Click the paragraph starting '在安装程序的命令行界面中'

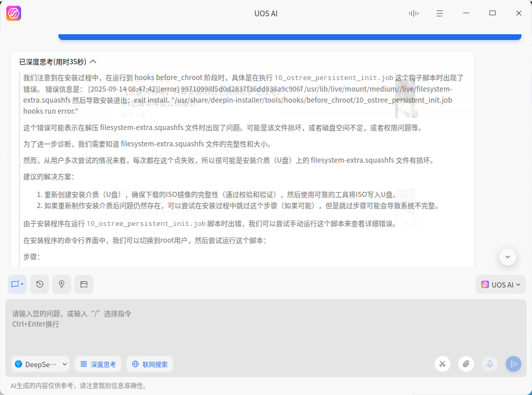tap(145, 241)
